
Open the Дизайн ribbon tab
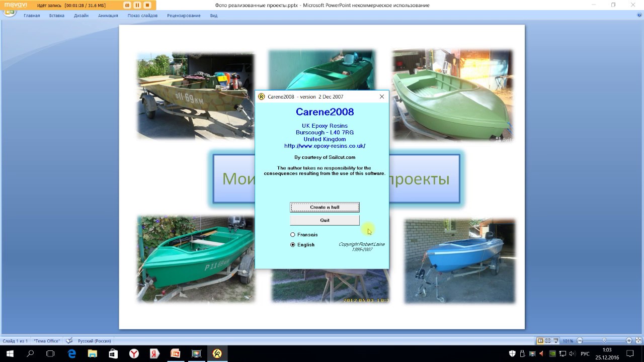[x=81, y=16]
